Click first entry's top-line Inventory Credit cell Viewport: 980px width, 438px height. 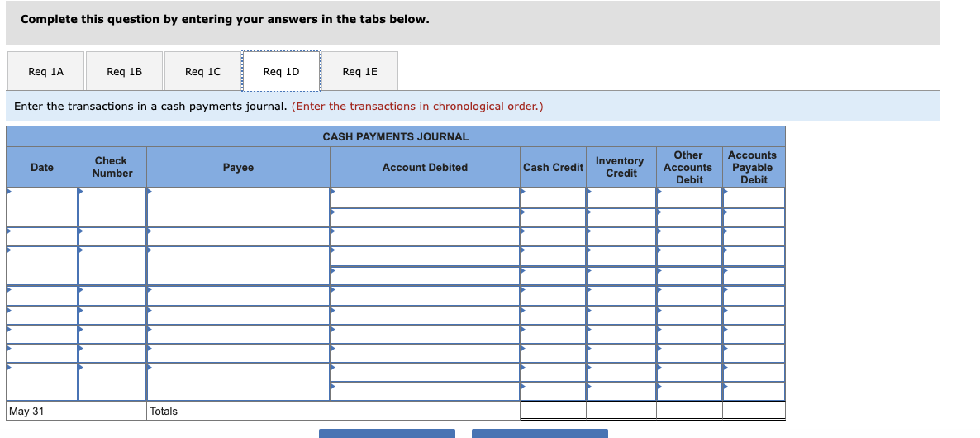(621, 198)
